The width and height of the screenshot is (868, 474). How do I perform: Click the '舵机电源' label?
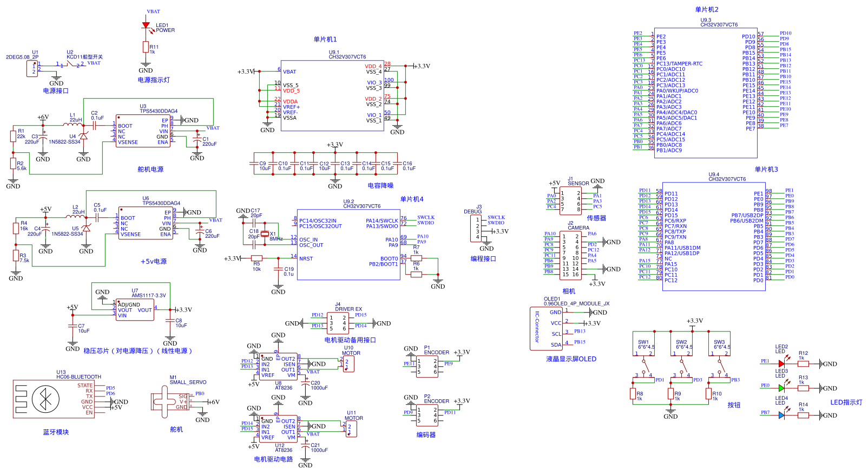[x=150, y=169]
